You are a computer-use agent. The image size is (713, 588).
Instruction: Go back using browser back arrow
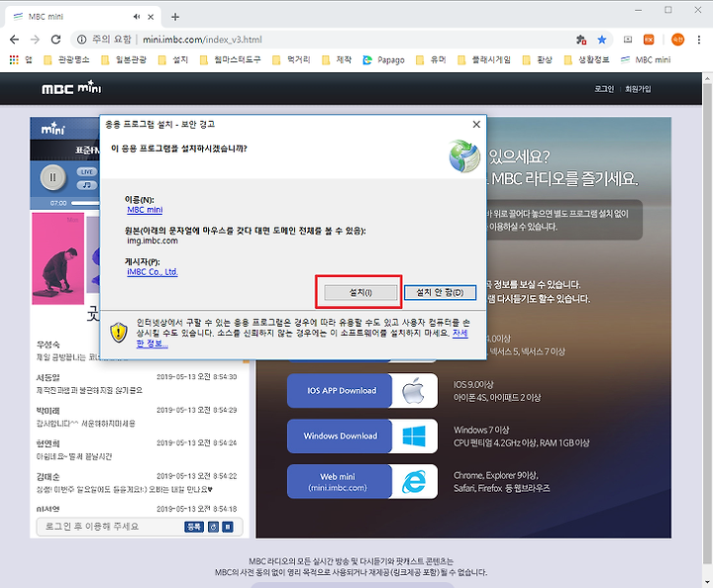[14, 40]
